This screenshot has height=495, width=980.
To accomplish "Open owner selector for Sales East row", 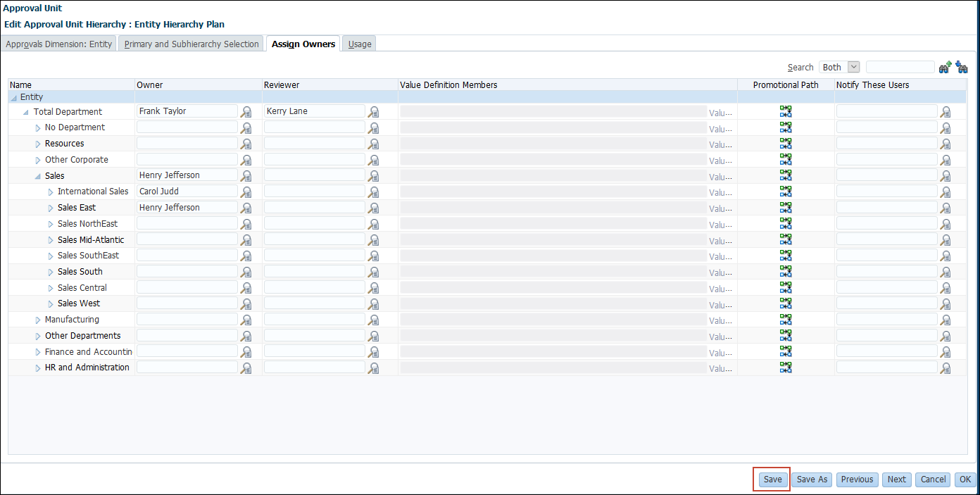I will [246, 208].
